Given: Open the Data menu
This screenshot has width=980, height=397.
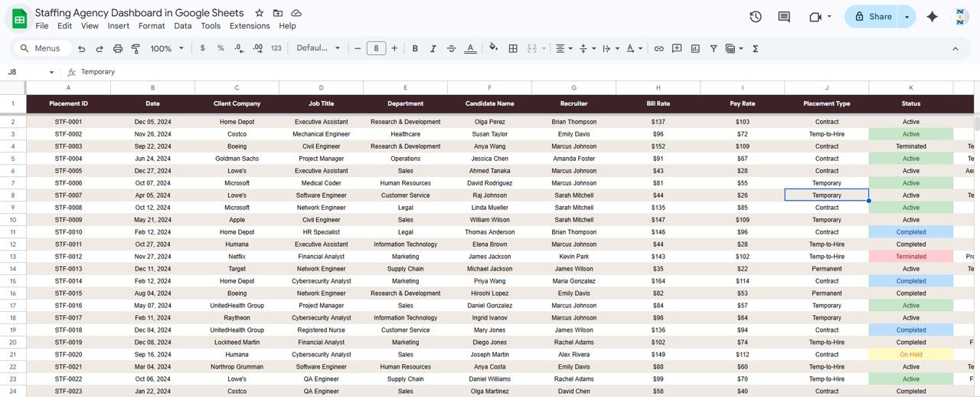Looking at the screenshot, I should pos(183,26).
